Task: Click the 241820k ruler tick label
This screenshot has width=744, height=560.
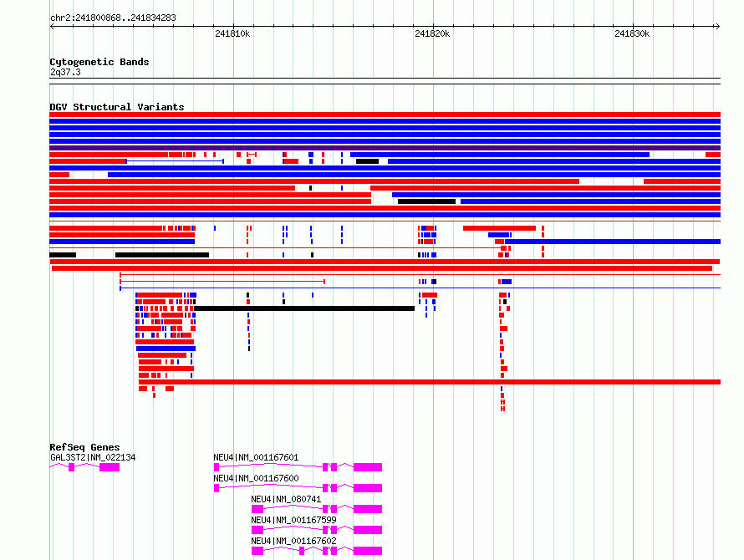Action: click(x=432, y=33)
